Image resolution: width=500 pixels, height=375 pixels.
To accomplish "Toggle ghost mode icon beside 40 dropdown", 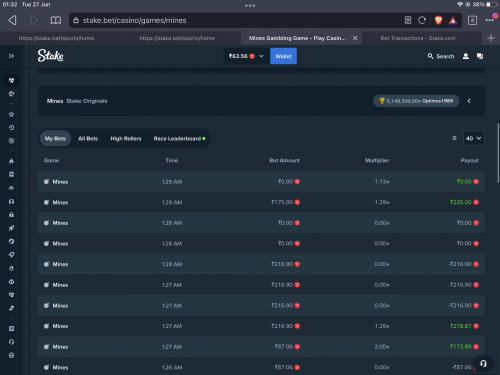I will pyautogui.click(x=454, y=138).
